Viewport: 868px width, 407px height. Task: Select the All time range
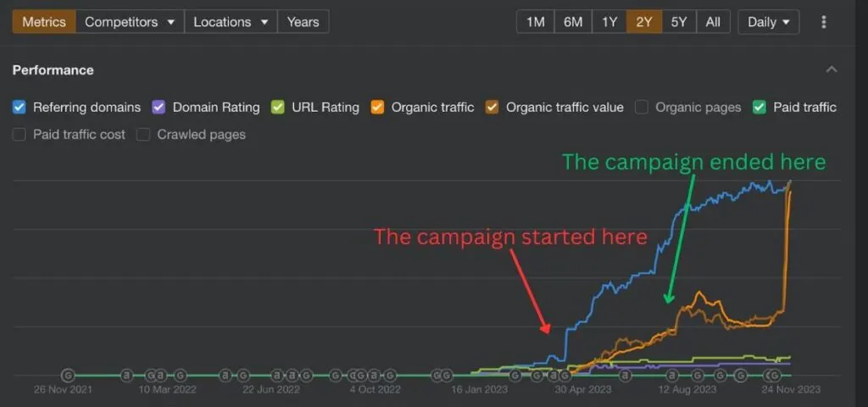tap(713, 22)
